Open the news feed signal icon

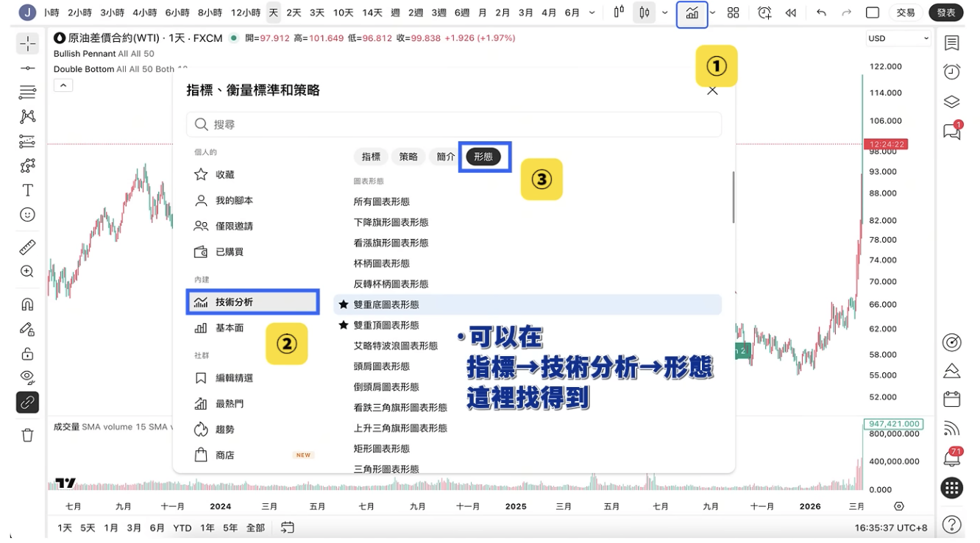pos(951,427)
